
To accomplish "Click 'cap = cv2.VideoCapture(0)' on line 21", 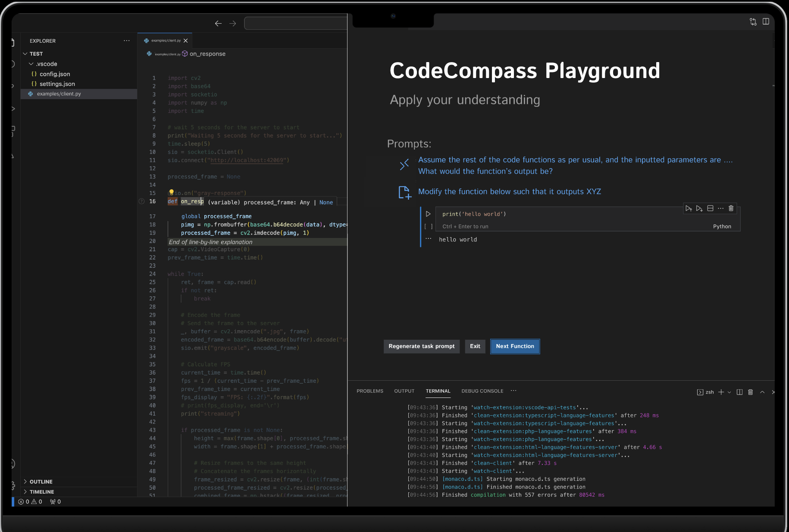I will tap(209, 249).
